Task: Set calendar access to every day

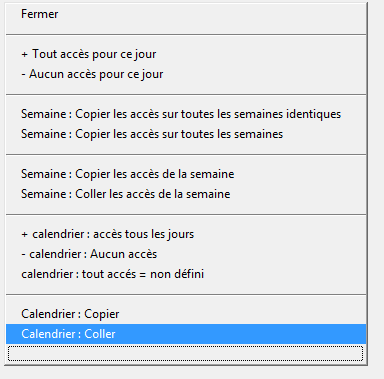Action: (x=186, y=234)
